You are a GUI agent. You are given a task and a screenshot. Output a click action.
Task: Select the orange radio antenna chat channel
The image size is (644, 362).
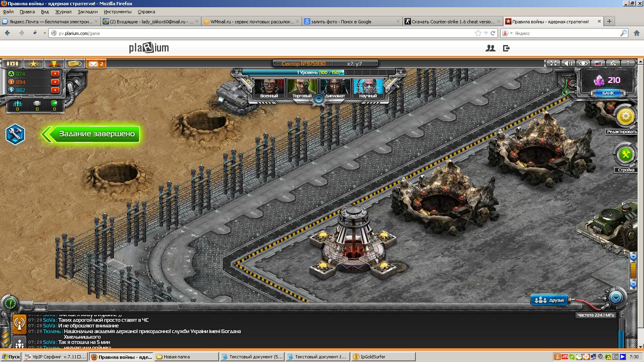[19, 323]
